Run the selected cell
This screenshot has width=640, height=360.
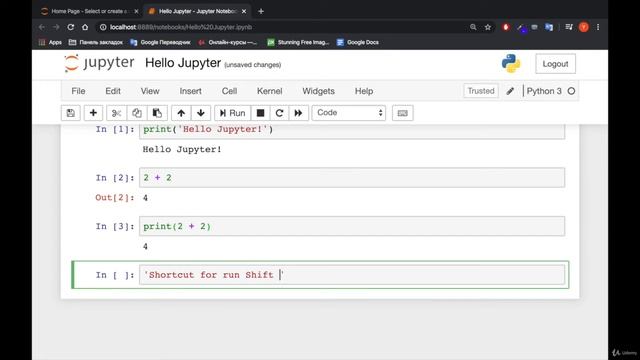click(233, 113)
